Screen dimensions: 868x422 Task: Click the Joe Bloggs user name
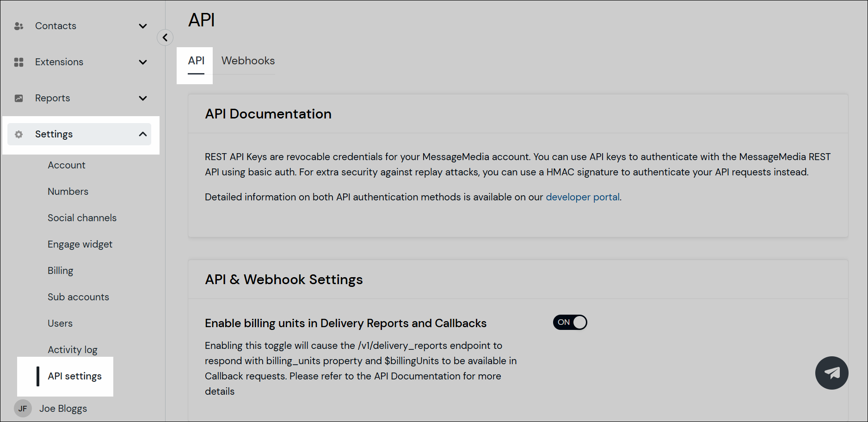pos(63,409)
